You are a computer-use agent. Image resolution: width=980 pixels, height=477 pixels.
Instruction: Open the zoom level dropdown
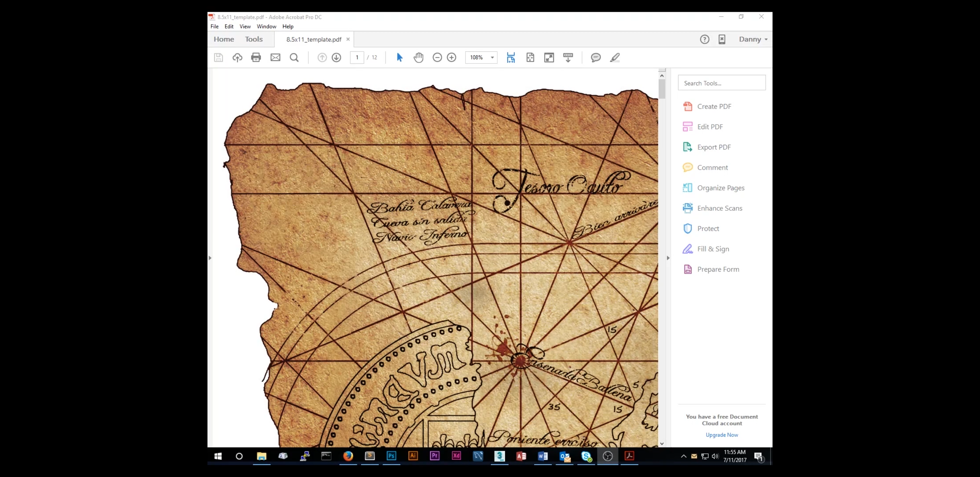pos(492,58)
